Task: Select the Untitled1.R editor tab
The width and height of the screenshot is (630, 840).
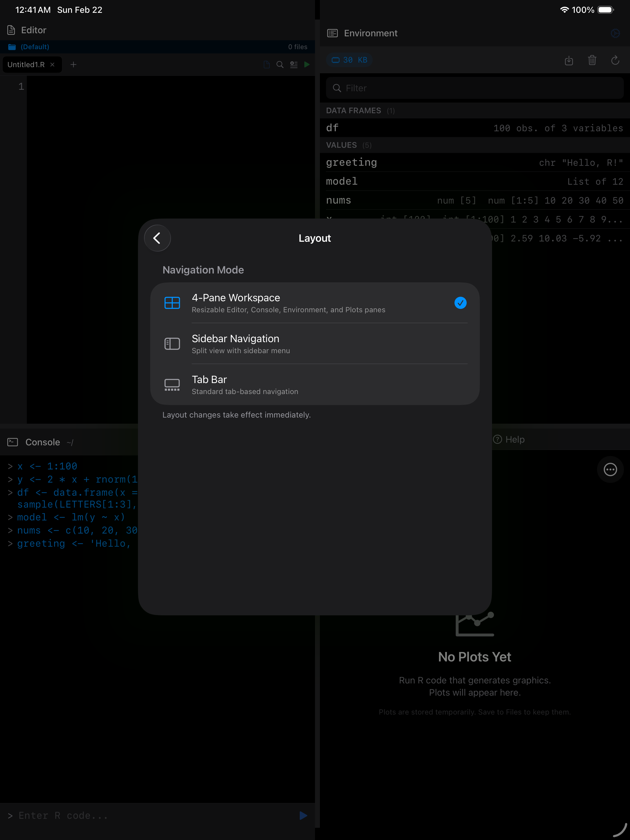Action: coord(27,65)
